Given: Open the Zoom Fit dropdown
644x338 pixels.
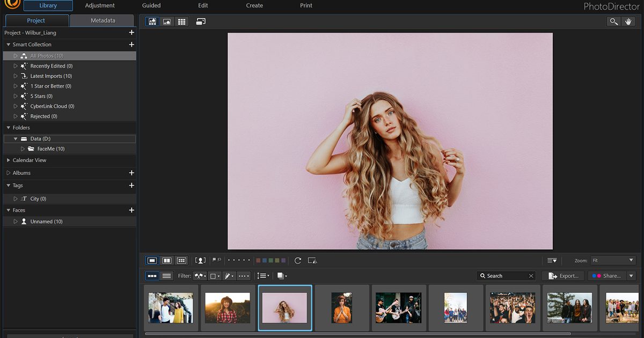Looking at the screenshot, I should tap(613, 260).
